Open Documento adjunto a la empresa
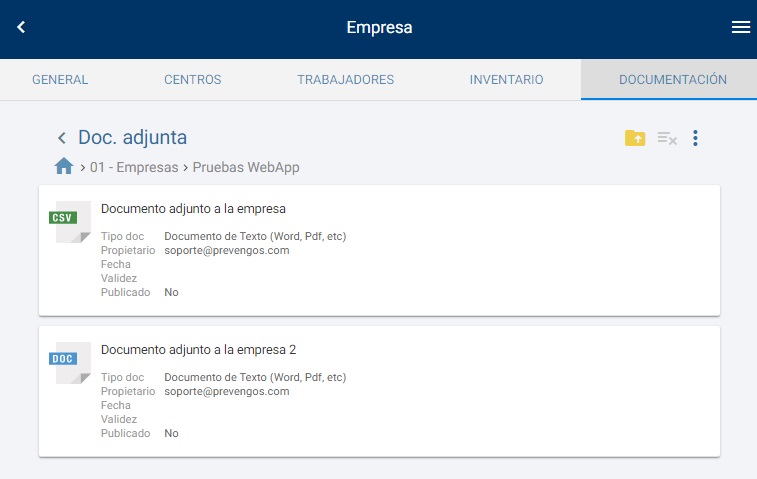 tap(194, 209)
